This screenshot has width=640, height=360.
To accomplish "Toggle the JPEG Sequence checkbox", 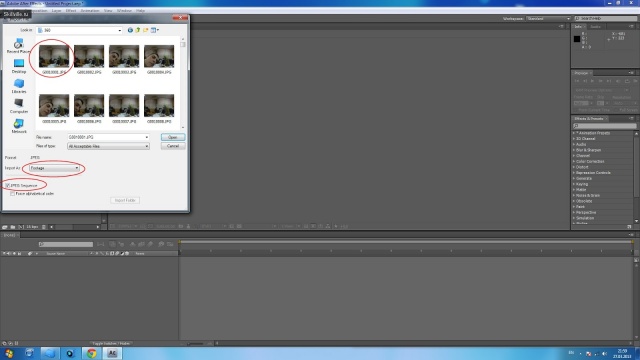I will tap(8, 185).
